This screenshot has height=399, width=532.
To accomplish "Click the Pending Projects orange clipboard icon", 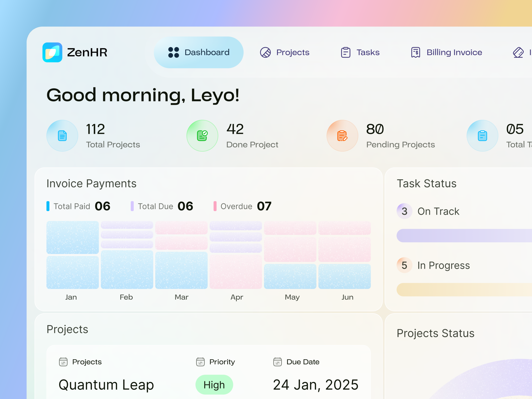I will (342, 136).
